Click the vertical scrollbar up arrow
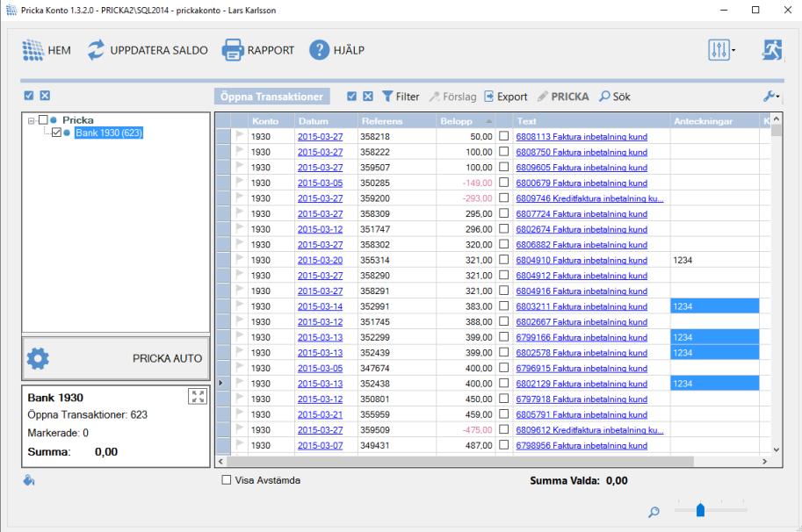This screenshot has height=532, width=802. pos(776,119)
